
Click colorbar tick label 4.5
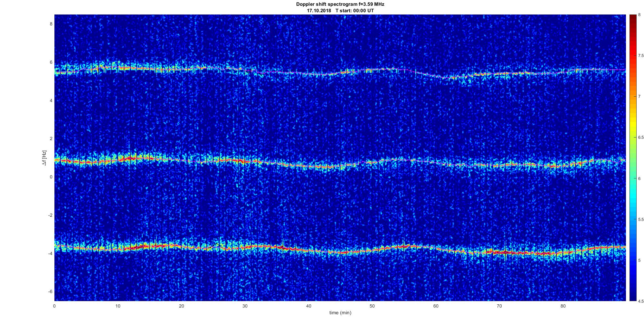[x=641, y=301]
